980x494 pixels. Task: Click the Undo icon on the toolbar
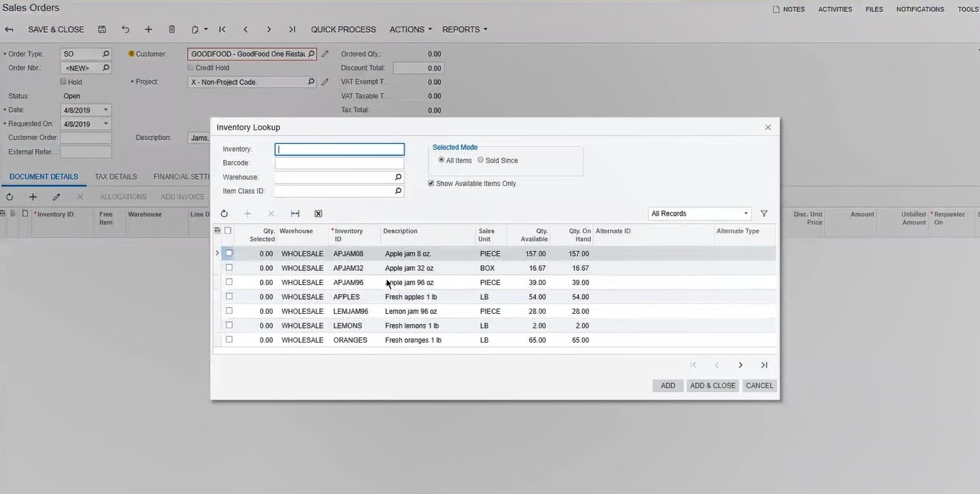[124, 29]
